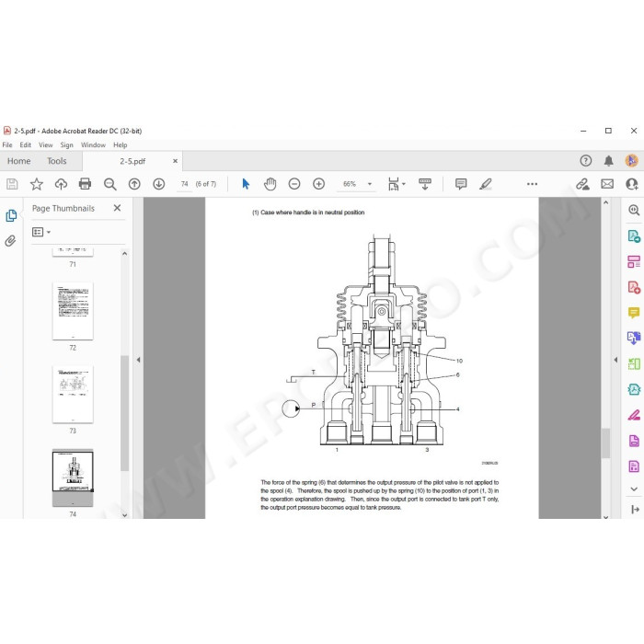Select the page 72 thumbnail

(x=73, y=311)
